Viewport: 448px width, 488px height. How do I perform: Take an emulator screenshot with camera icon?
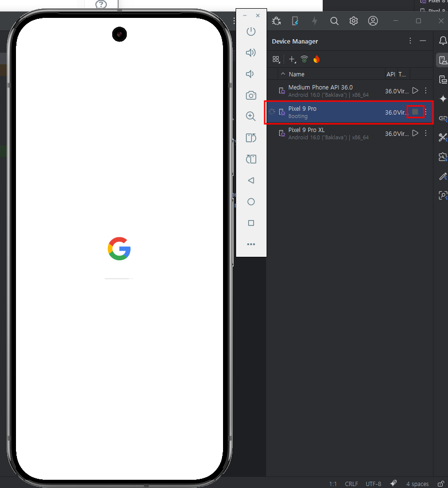point(251,95)
